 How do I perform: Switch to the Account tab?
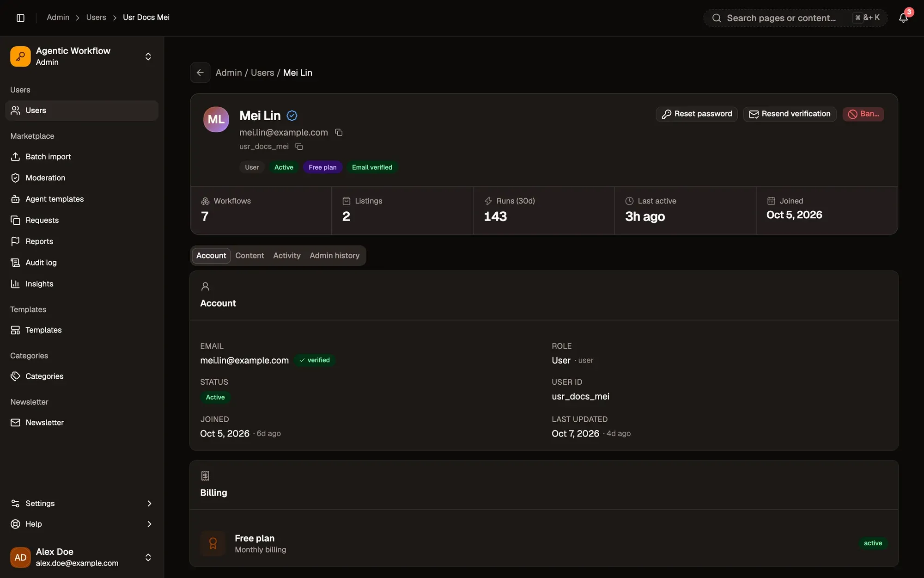pyautogui.click(x=211, y=256)
